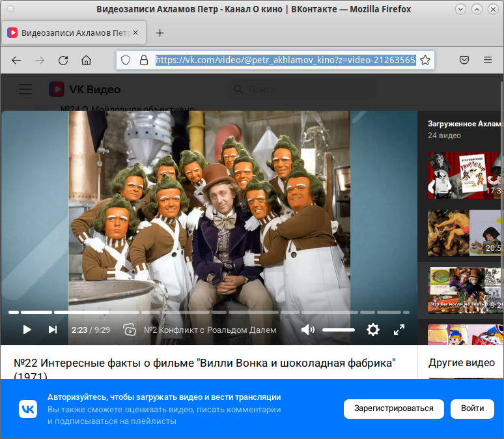Open video episodes chapter icon
The width and height of the screenshot is (504, 439).
pos(130,330)
